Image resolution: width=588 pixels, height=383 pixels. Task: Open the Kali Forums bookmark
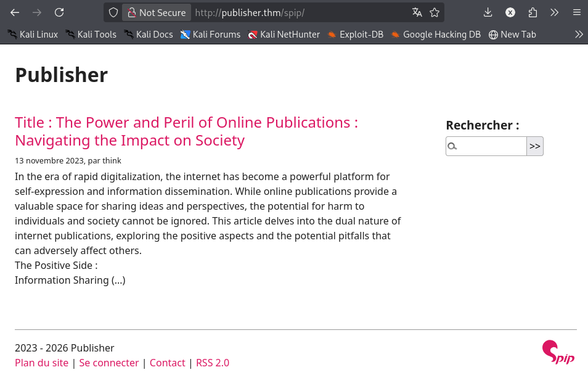tap(210, 35)
